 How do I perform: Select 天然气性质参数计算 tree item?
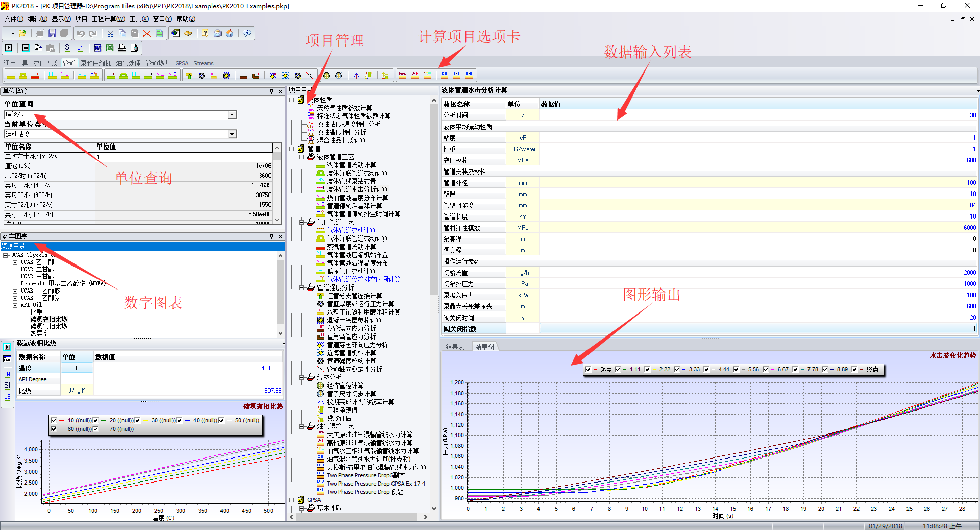345,108
